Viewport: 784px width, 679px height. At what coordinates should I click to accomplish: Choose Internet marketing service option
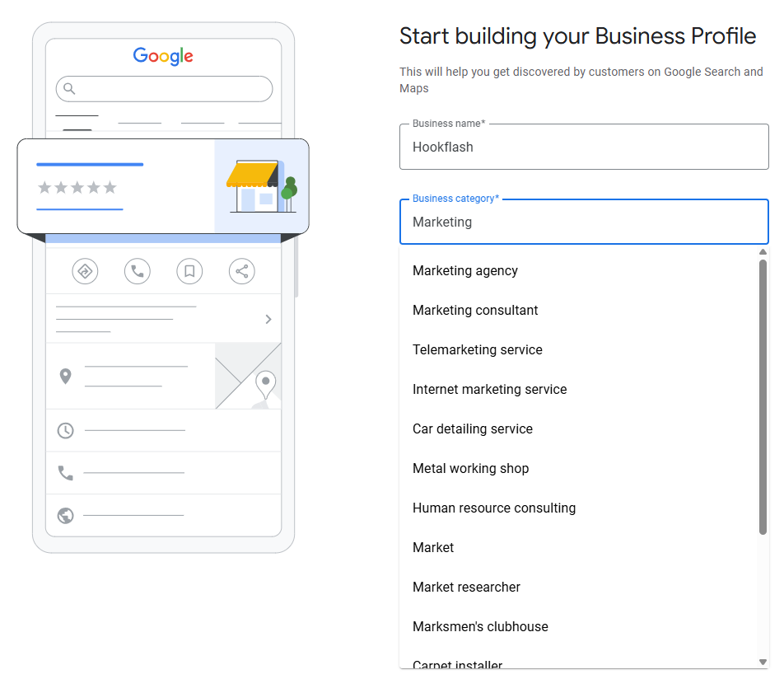[x=580, y=389]
